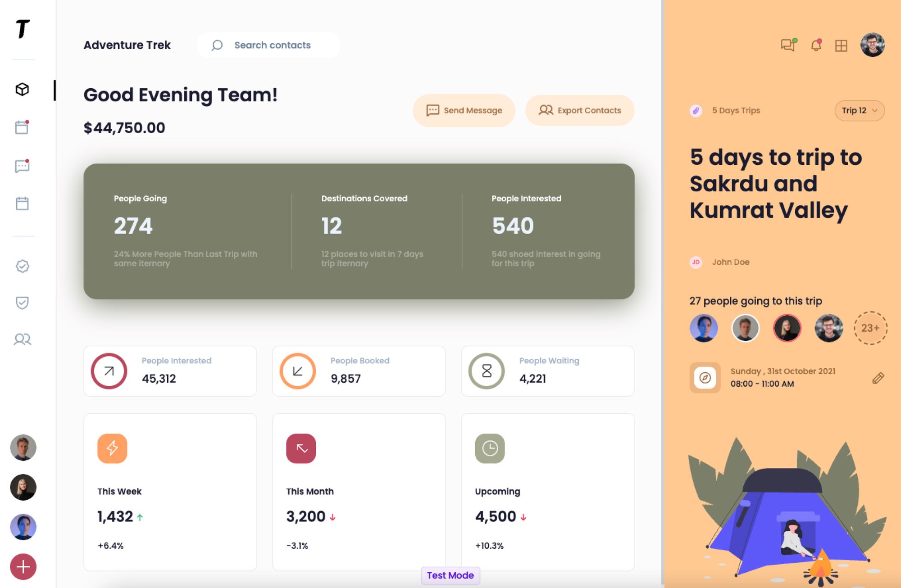This screenshot has width=901, height=588.
Task: Click the Export Contacts button
Action: [x=580, y=110]
